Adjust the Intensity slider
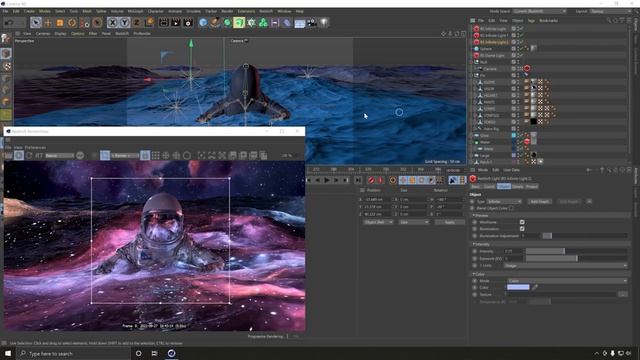640x360 pixels. (x=576, y=251)
